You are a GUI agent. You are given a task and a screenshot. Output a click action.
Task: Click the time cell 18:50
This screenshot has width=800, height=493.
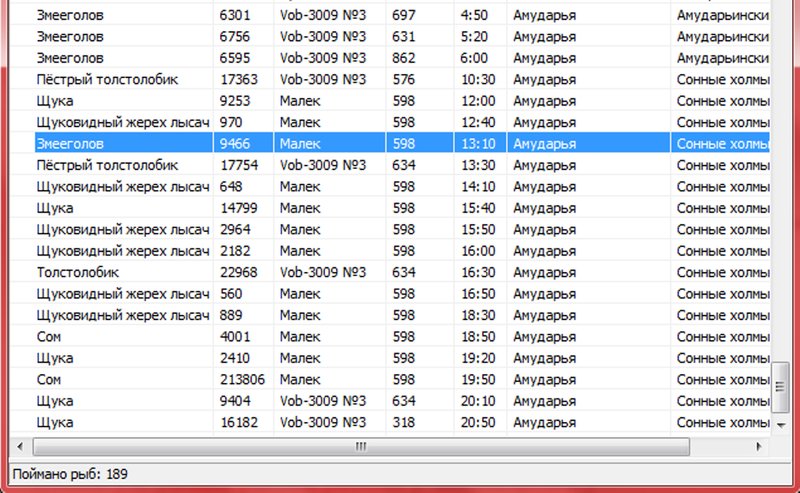[478, 337]
